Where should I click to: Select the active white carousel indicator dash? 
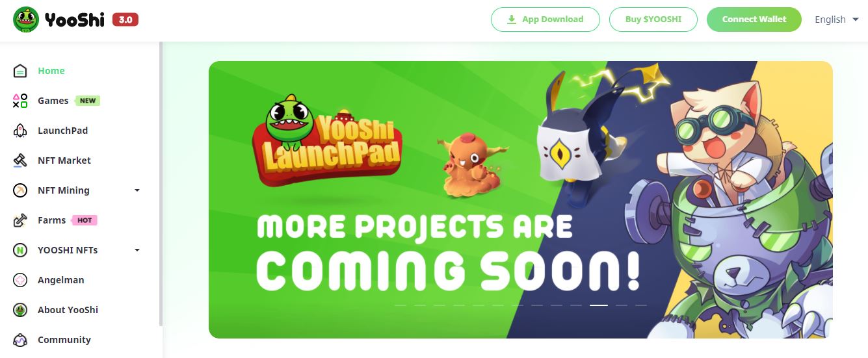599,305
